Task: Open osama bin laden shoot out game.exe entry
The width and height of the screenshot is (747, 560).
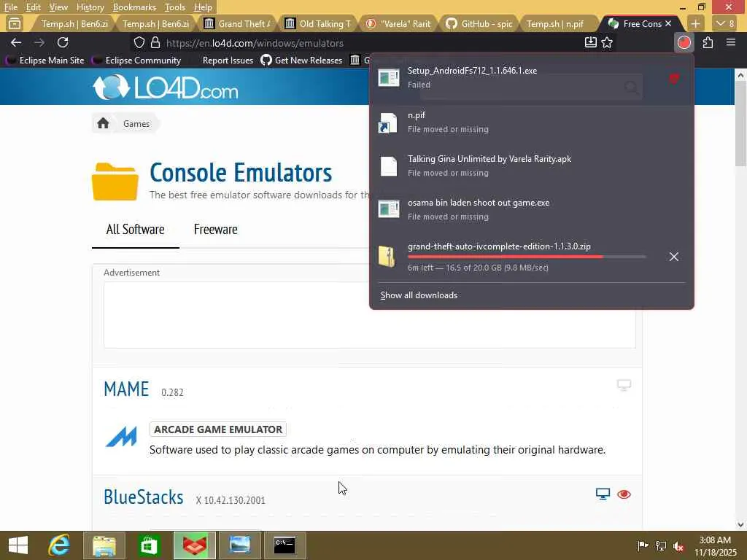Action: click(532, 209)
